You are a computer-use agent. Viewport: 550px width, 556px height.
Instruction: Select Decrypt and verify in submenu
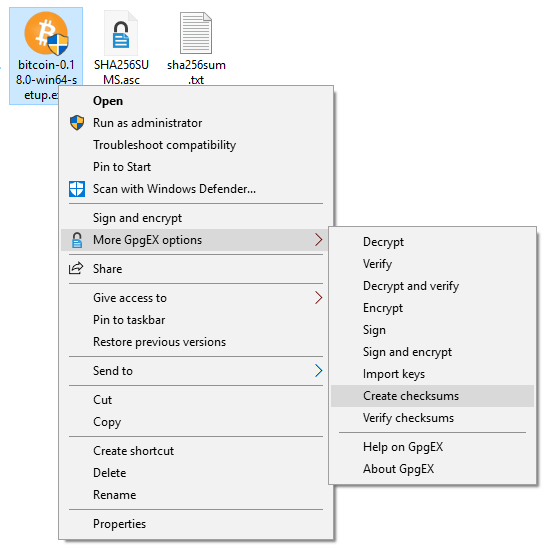432,286
